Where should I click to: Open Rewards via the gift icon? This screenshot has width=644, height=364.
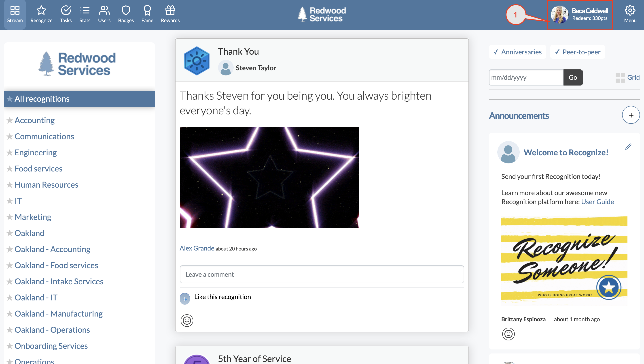coord(170,14)
